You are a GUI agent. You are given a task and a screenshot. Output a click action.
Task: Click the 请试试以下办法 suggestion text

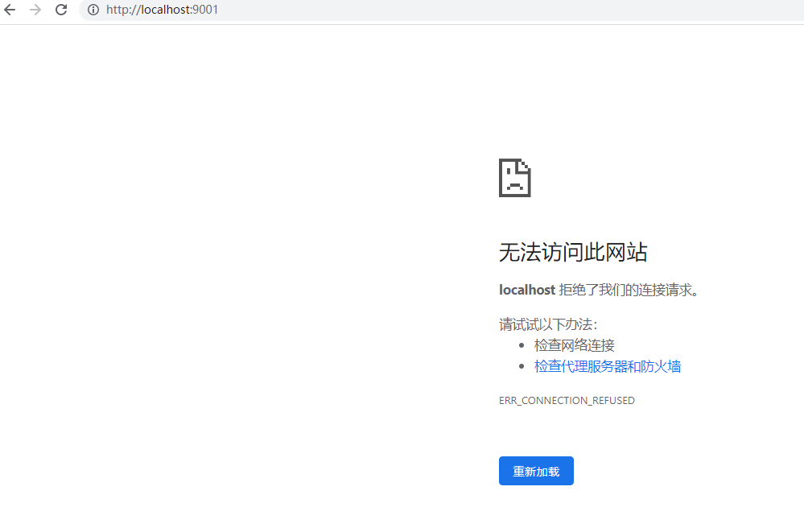click(546, 324)
